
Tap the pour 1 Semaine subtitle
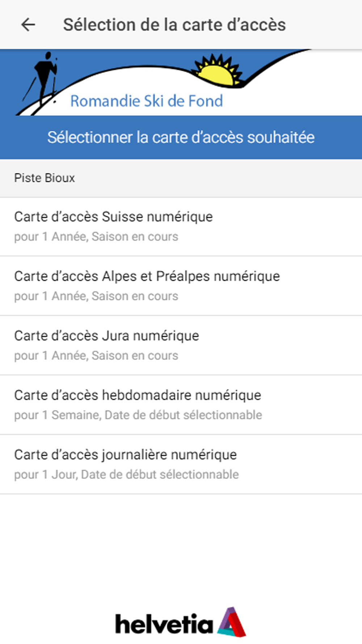point(138,415)
